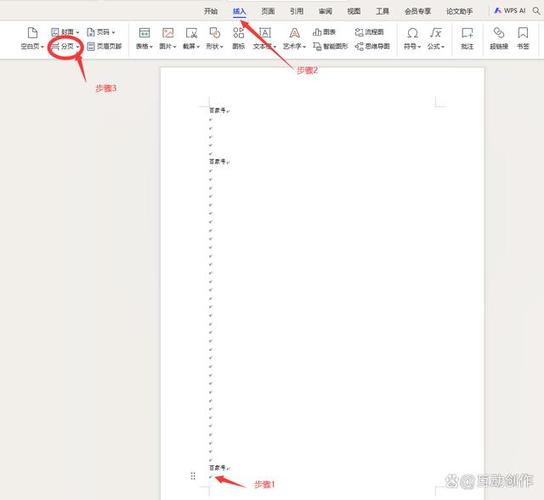Add a 批注 comment

coord(467,38)
